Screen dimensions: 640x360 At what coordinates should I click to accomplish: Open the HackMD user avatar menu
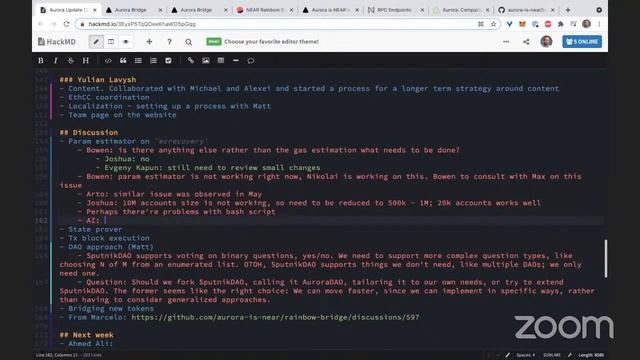click(x=546, y=41)
